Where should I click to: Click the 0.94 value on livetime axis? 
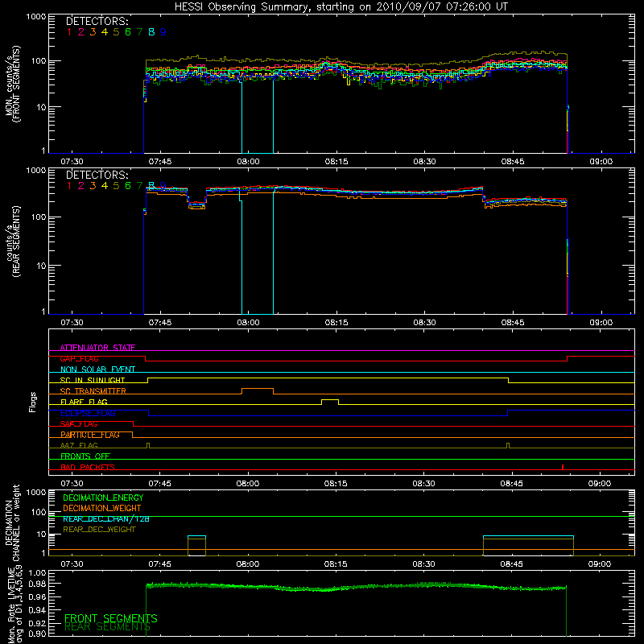click(x=37, y=609)
